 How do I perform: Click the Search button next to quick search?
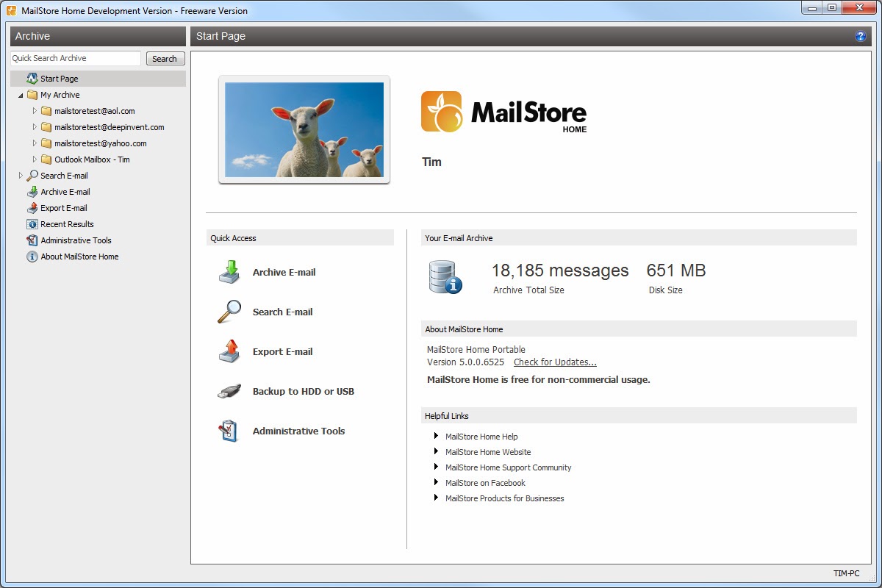pyautogui.click(x=165, y=59)
